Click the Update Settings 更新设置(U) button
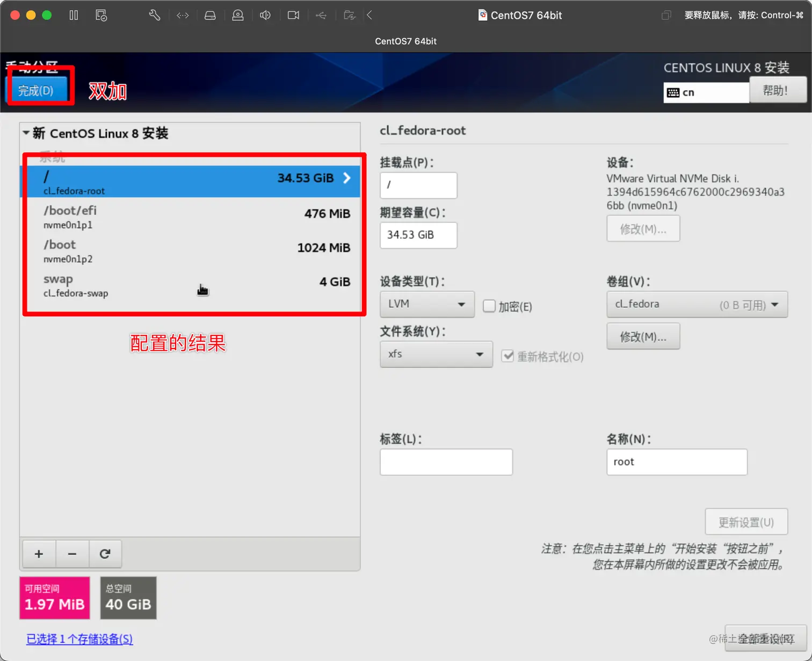This screenshot has height=661, width=812. (746, 522)
